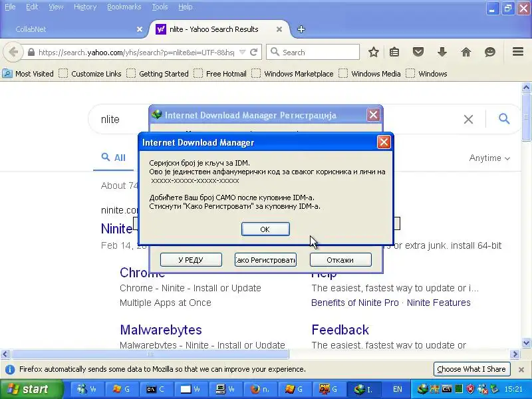
Task: Click the horizontal scrollbar thumb
Action: 150,354
